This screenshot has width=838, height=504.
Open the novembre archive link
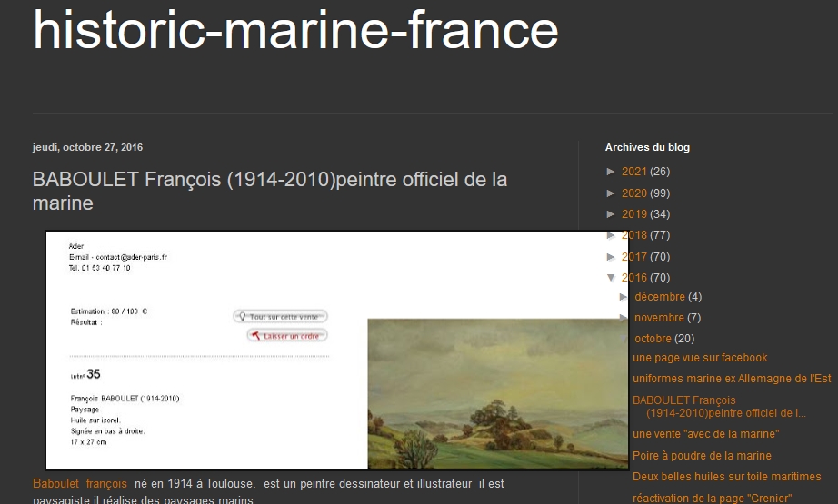tap(659, 318)
